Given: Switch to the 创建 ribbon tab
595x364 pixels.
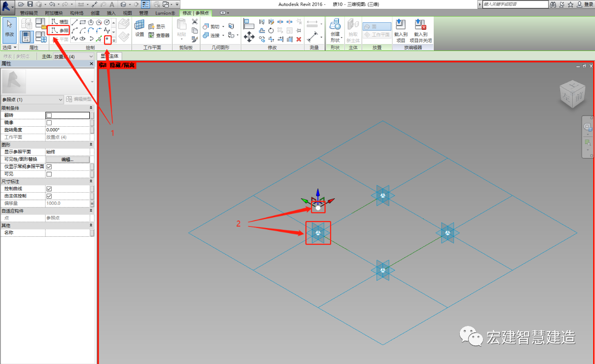Looking at the screenshot, I should click(x=95, y=13).
